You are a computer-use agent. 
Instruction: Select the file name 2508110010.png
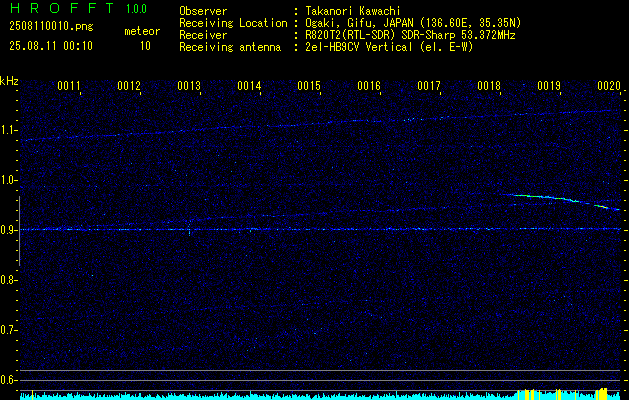[x=51, y=27]
